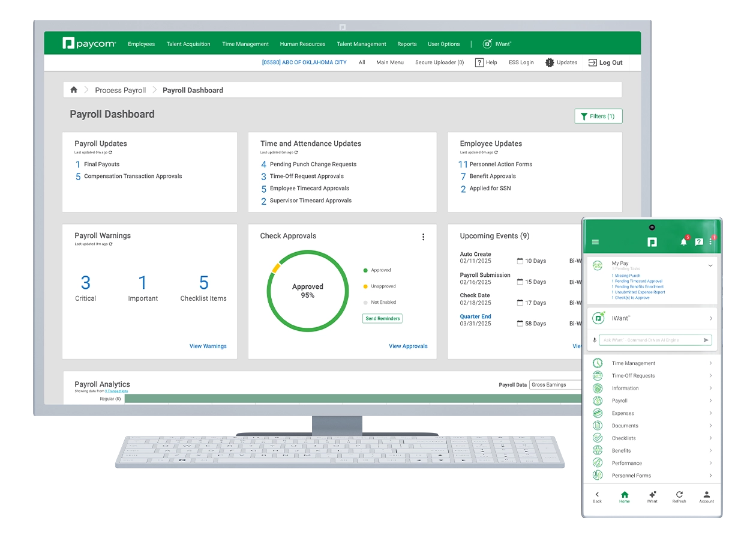This screenshot has height=538, width=756.
Task: Open the Check Approvals three-dot menu
Action: 423,237
